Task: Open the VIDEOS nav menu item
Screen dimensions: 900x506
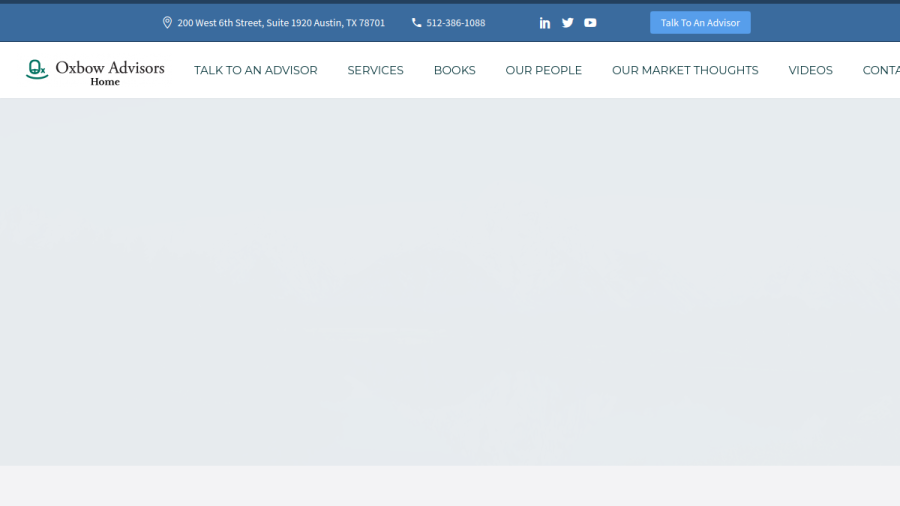Action: tap(810, 70)
